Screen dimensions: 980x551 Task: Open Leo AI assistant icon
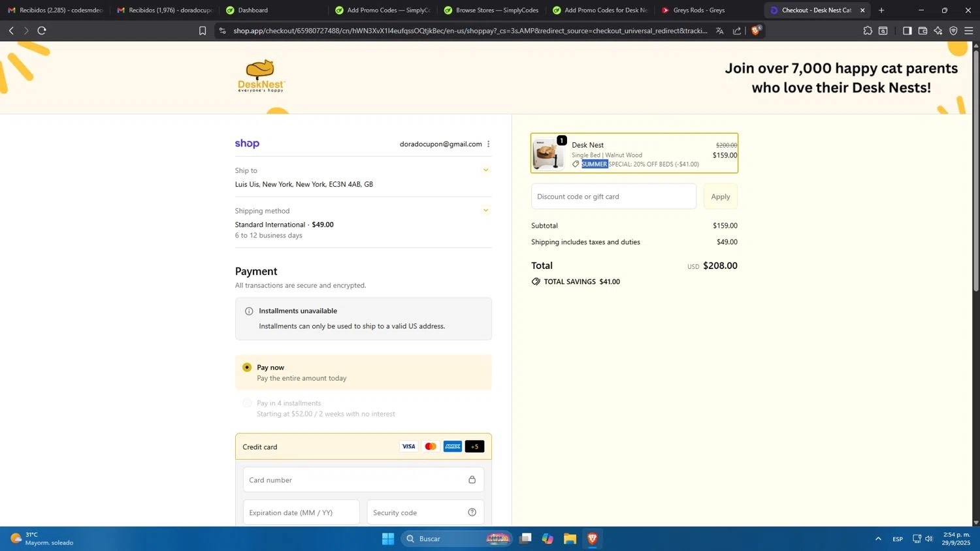pyautogui.click(x=938, y=31)
